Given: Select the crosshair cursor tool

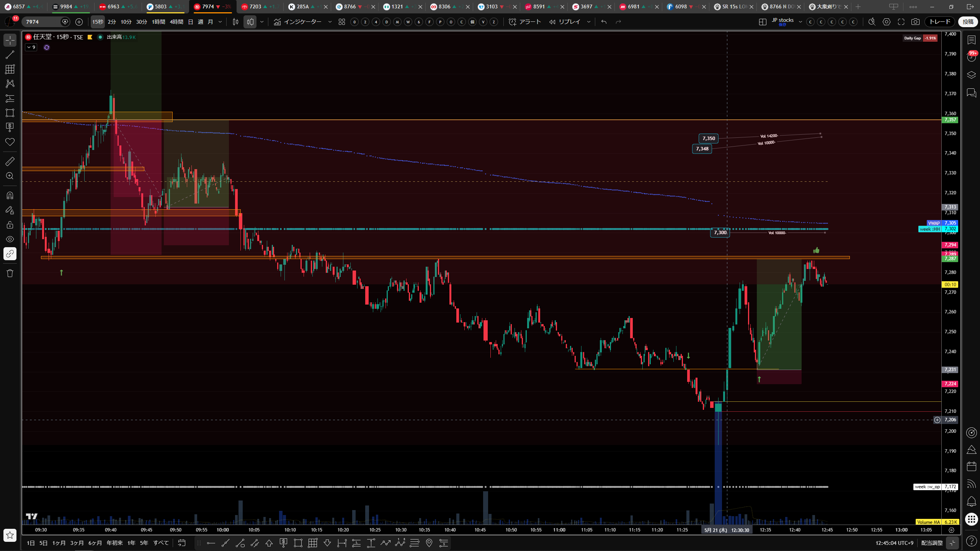Looking at the screenshot, I should click(x=10, y=40).
